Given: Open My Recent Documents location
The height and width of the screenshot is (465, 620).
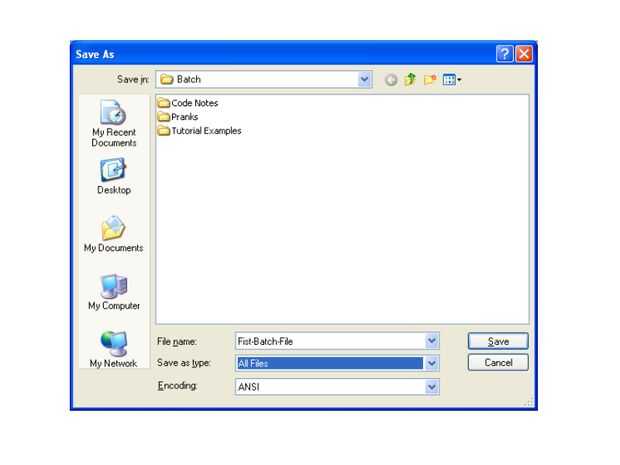Looking at the screenshot, I should click(x=114, y=123).
